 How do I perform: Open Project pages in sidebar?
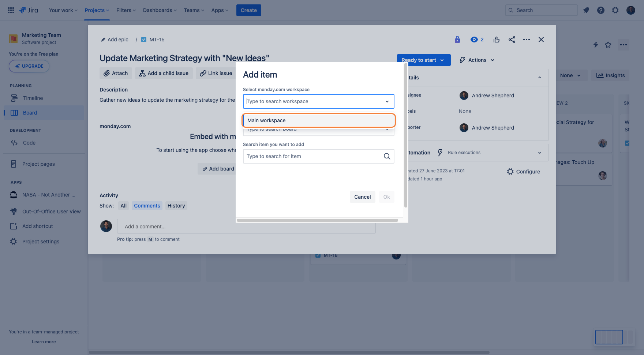44,164
